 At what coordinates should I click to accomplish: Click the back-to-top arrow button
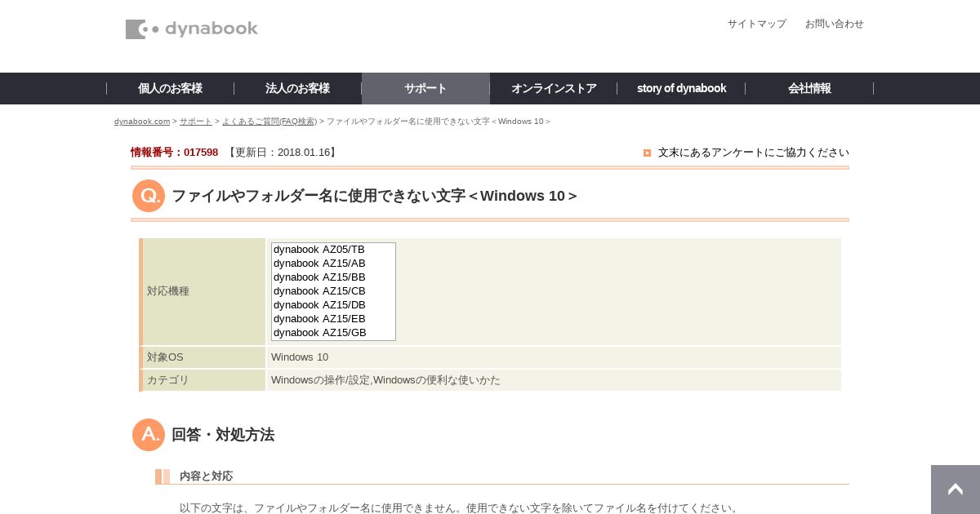click(x=955, y=490)
